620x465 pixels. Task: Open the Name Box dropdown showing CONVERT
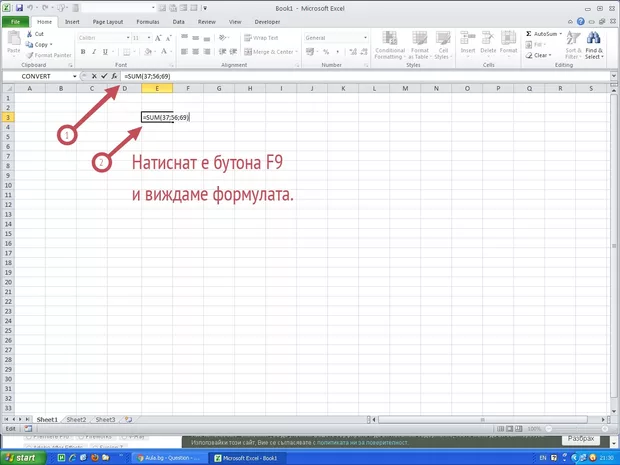(x=74, y=76)
